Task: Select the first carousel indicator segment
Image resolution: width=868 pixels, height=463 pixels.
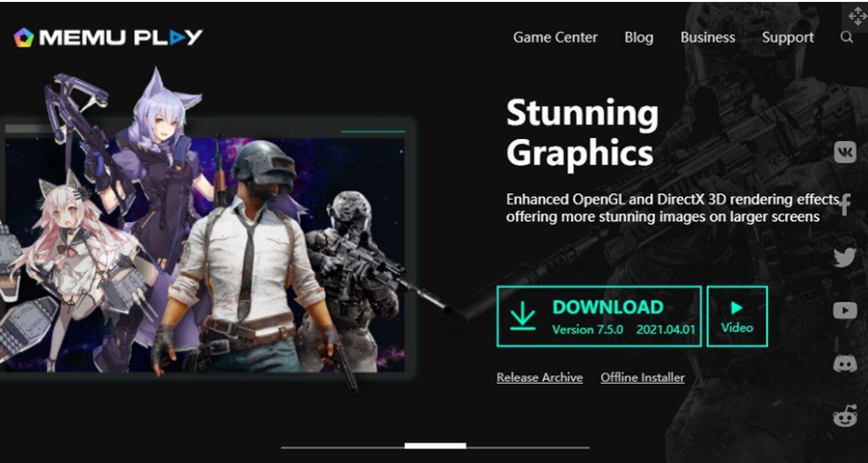Action: tap(343, 447)
